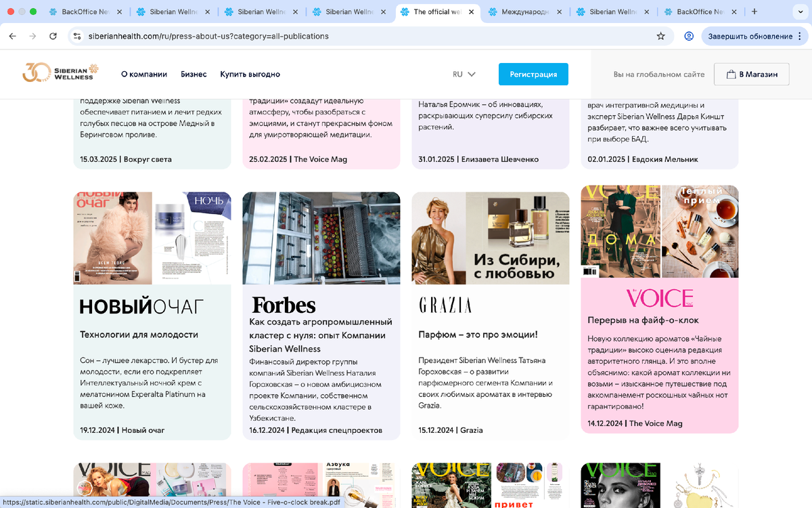Open article 'Перерыв на файф-о-клок'
The height and width of the screenshot is (508, 812).
pos(643,320)
